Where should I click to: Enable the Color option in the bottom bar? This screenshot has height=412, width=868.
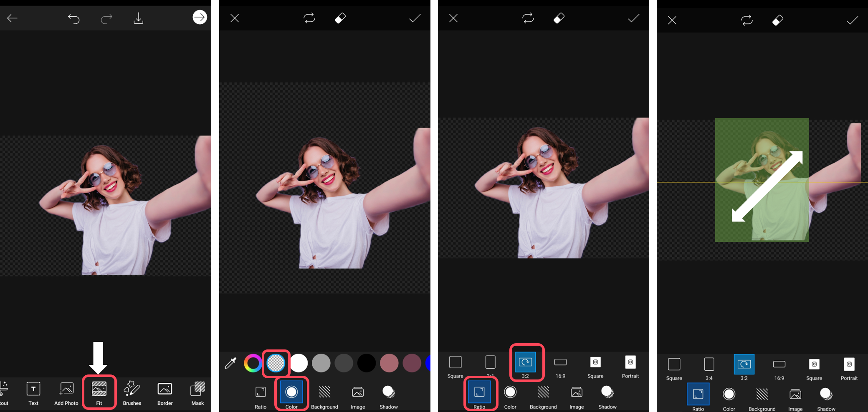pyautogui.click(x=291, y=392)
